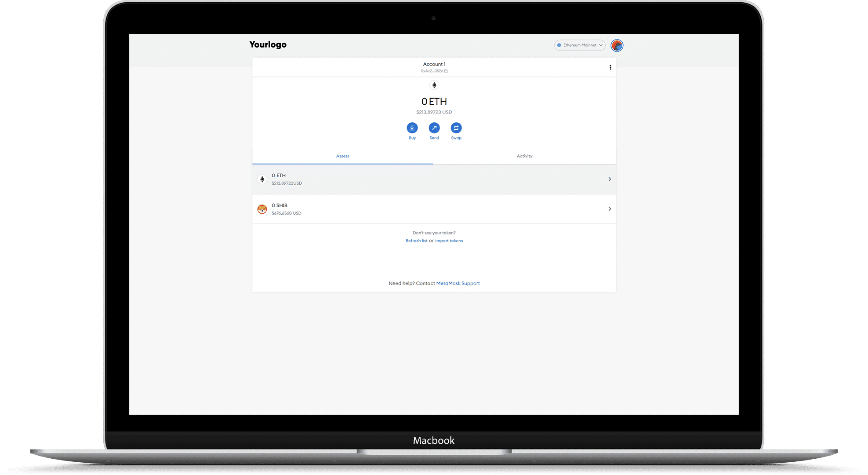Click the Account 1 name
The width and height of the screenshot is (868, 475).
(434, 64)
